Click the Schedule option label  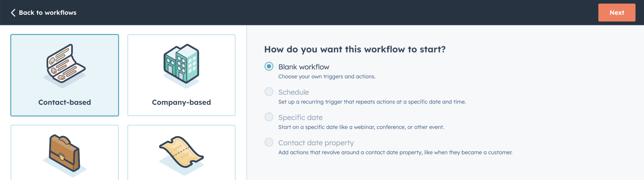(x=293, y=92)
